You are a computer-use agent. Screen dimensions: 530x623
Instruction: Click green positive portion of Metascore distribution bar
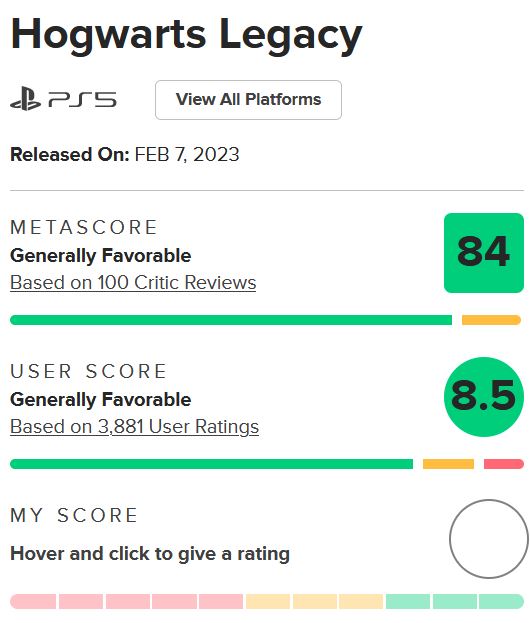[231, 320]
